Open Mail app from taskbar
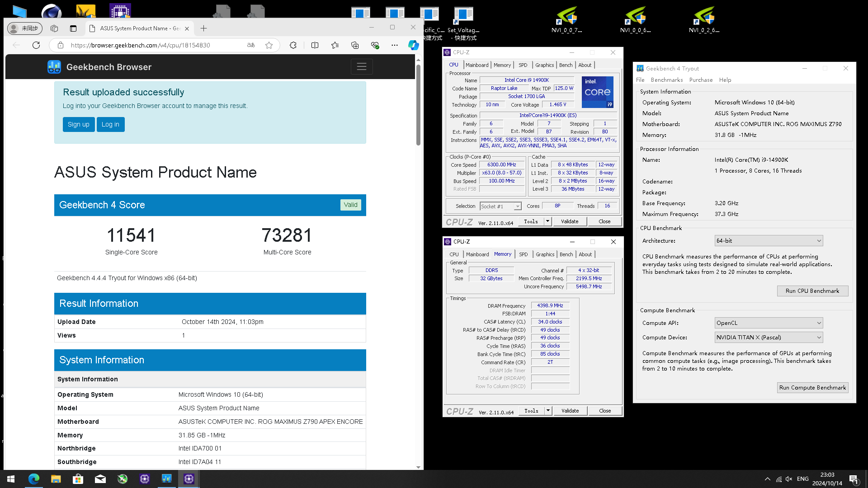This screenshot has width=868, height=488. tap(100, 479)
